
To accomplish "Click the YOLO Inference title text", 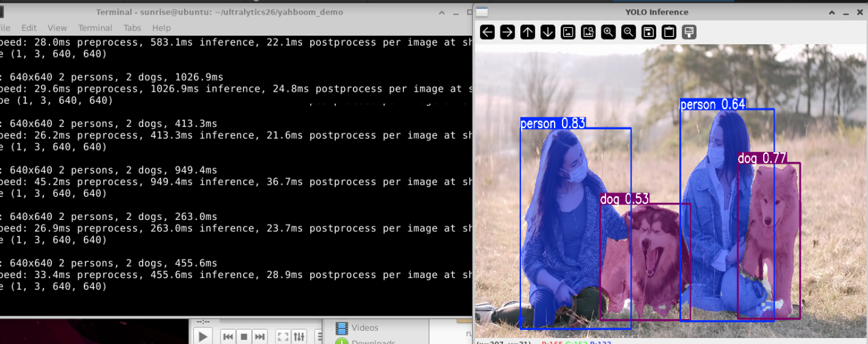I will tap(656, 12).
